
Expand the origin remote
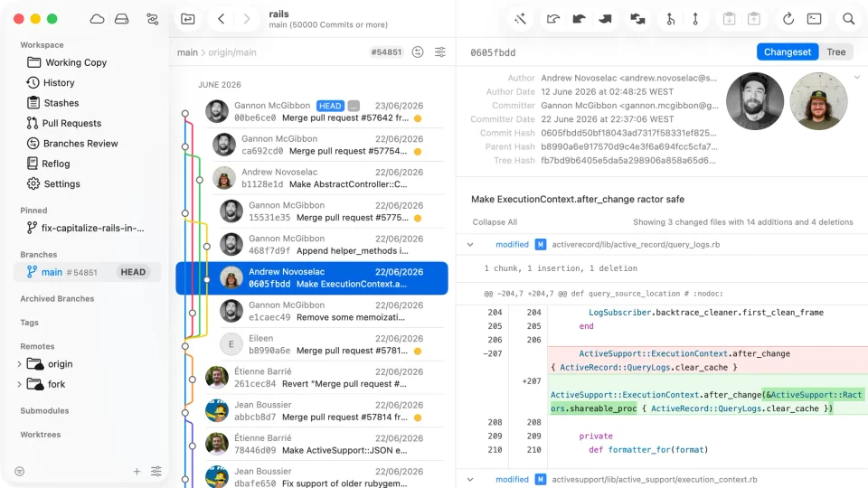(19, 364)
